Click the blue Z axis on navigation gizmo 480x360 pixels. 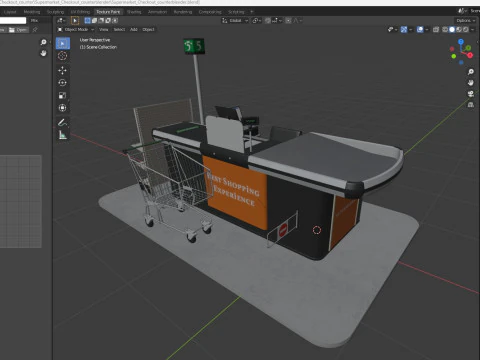461,42
